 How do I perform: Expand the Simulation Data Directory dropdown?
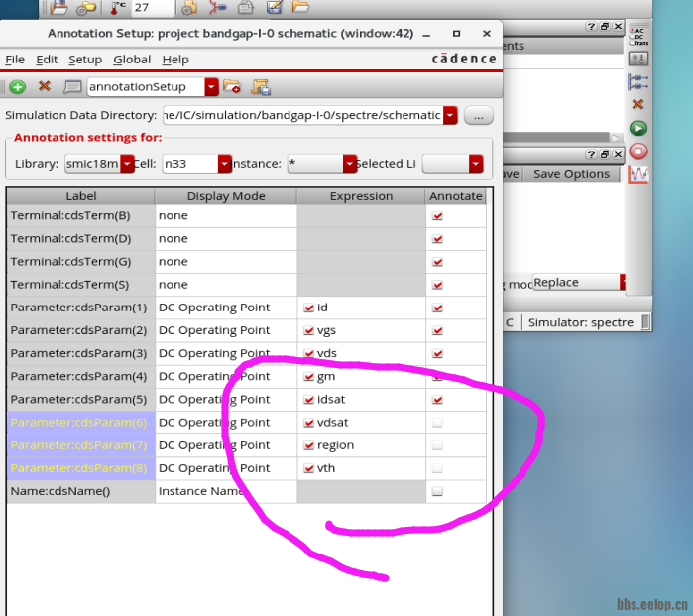coord(450,115)
